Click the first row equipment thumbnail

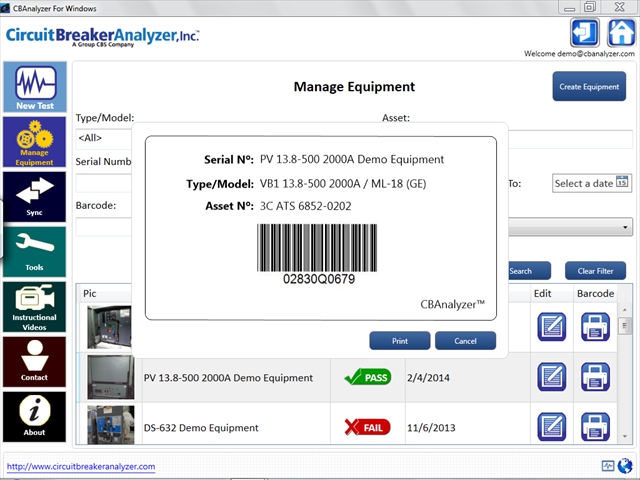(x=109, y=327)
